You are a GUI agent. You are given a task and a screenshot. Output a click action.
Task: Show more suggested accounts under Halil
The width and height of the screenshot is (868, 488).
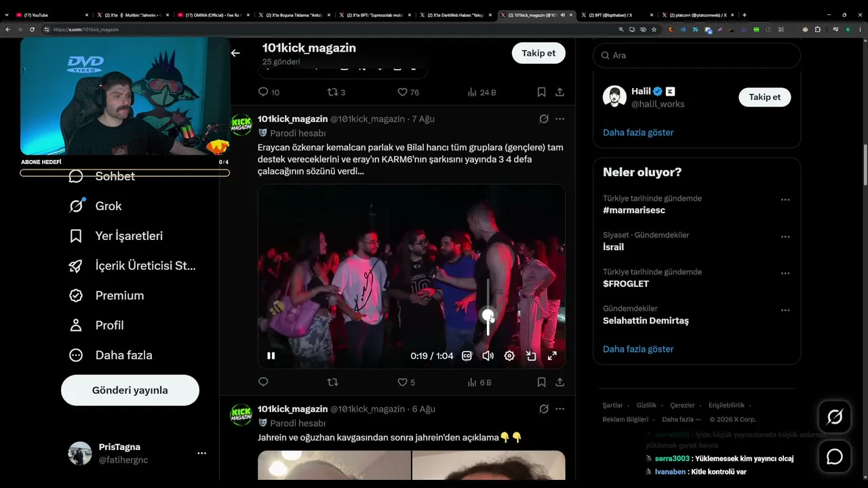tap(638, 132)
